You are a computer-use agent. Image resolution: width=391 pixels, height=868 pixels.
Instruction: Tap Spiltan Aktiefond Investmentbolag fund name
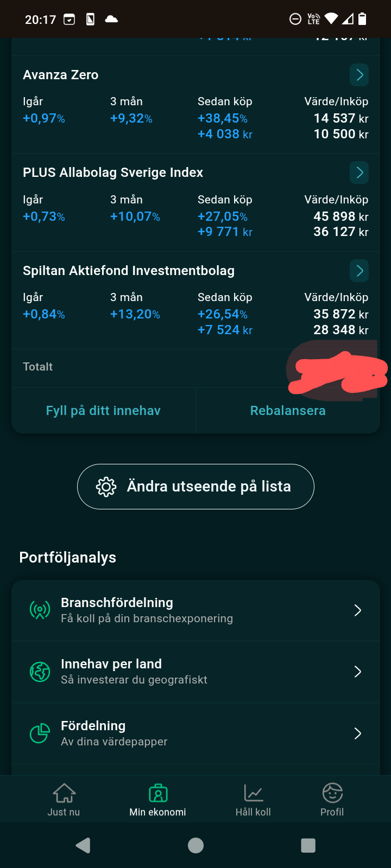(x=129, y=271)
